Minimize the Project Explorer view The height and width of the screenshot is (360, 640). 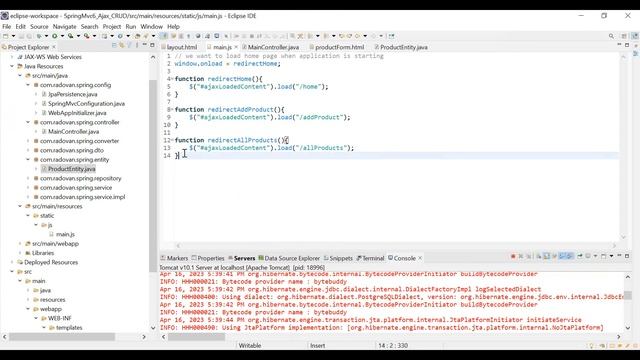coord(144,44)
